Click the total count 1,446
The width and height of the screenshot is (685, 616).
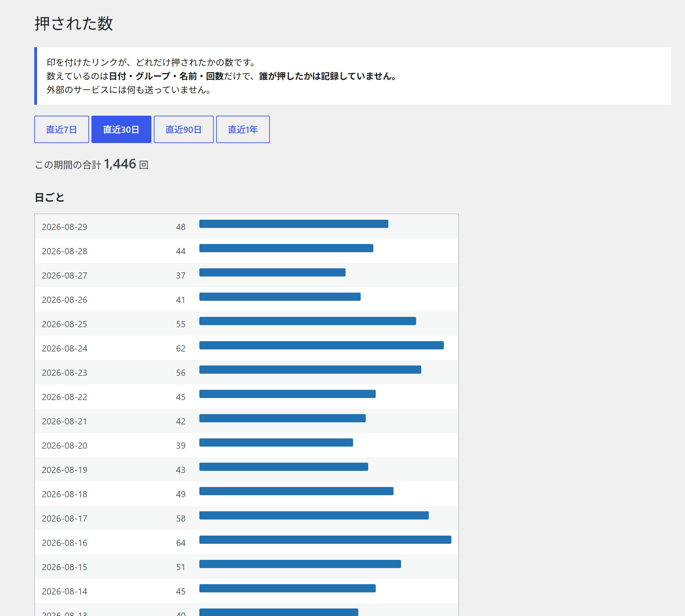[120, 164]
